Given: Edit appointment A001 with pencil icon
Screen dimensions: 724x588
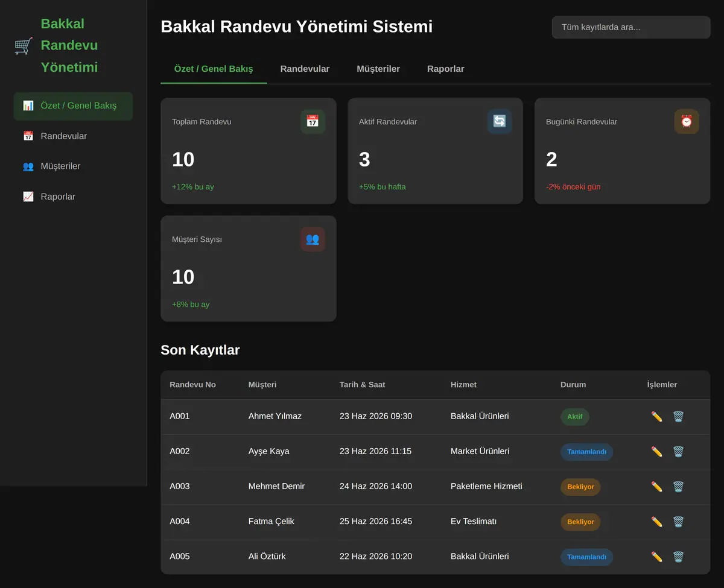Looking at the screenshot, I should pyautogui.click(x=657, y=417).
